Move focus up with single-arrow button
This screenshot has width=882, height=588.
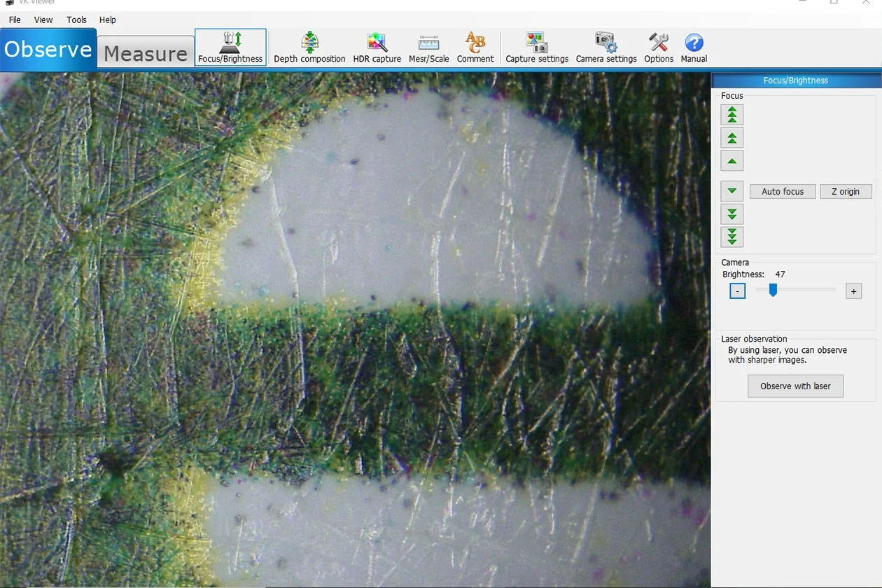(x=732, y=160)
